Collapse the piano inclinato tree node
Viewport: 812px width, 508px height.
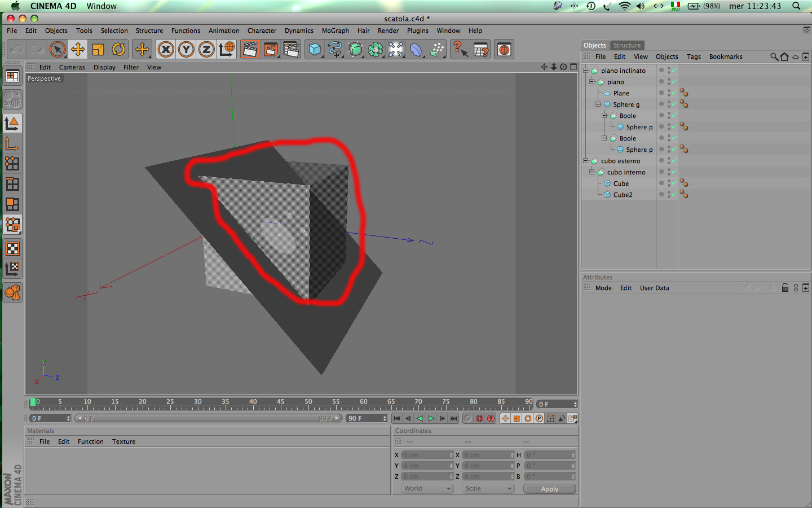point(586,71)
